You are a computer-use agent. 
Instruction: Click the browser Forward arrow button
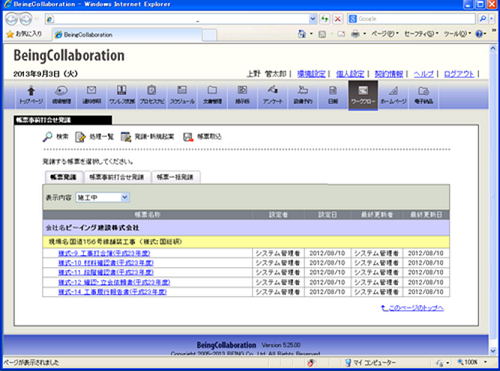(26, 19)
